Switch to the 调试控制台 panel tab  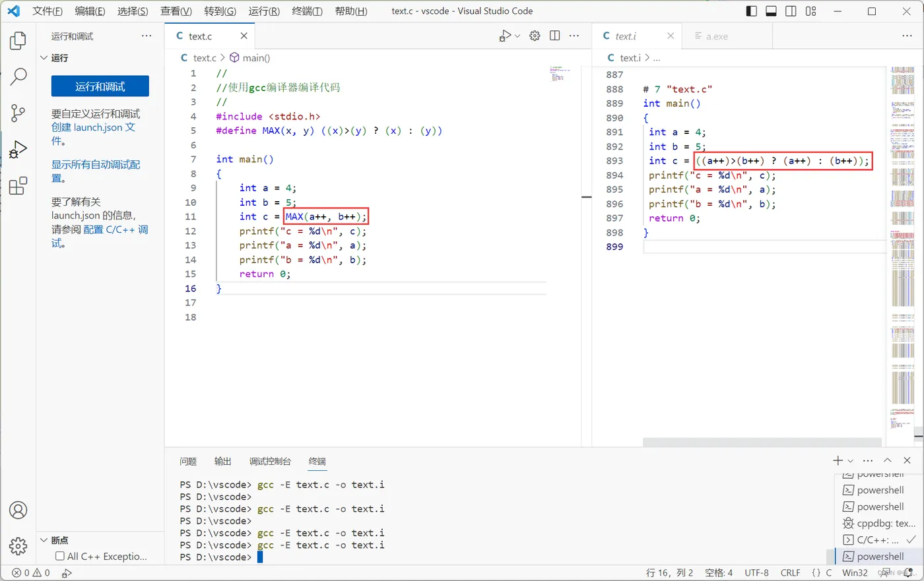pos(270,461)
